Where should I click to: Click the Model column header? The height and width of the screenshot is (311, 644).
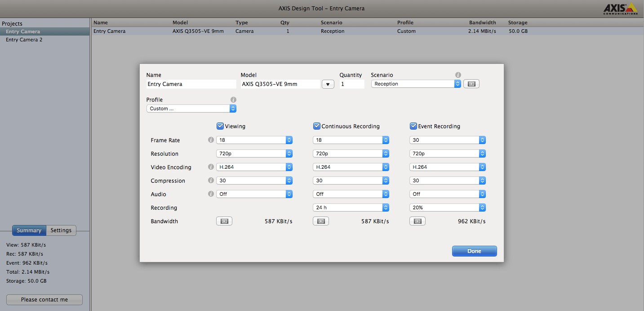coord(180,23)
